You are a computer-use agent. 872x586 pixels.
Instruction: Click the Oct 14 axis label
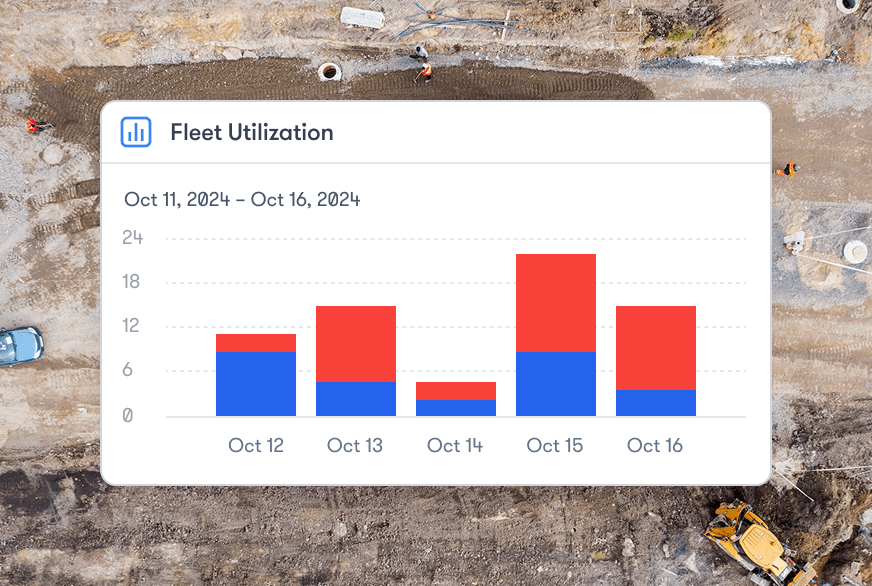pyautogui.click(x=455, y=445)
